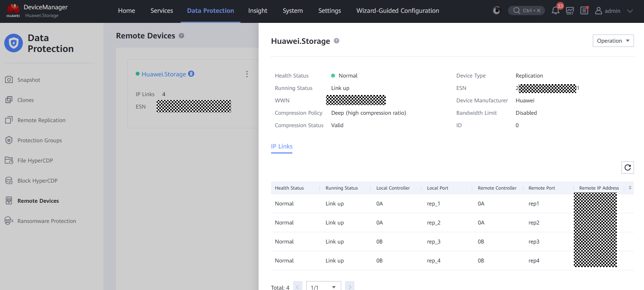
Task: Click the Normal health status in the rep_1 row
Action: click(x=284, y=204)
